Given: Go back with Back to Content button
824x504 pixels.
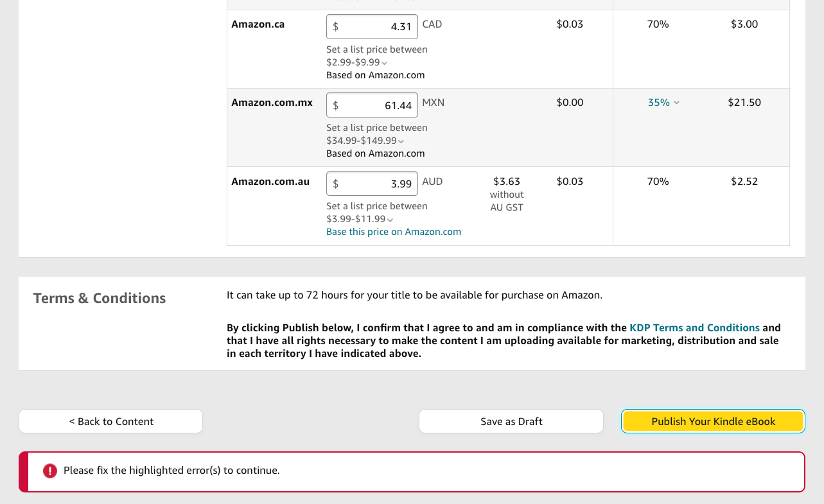Looking at the screenshot, I should click(x=110, y=422).
